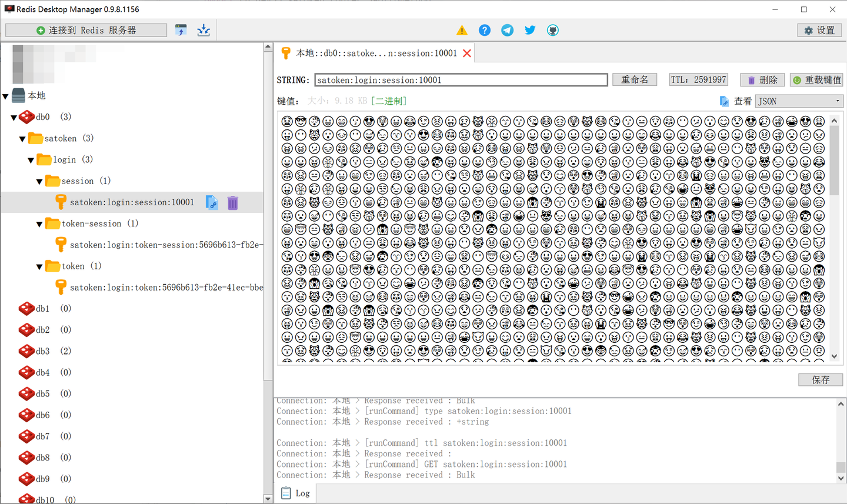This screenshot has width=847, height=504.
Task: Open the yellow warning triangle icon
Action: [x=462, y=31]
